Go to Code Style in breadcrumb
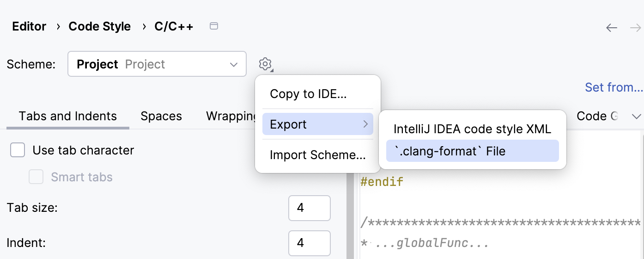 99,26
